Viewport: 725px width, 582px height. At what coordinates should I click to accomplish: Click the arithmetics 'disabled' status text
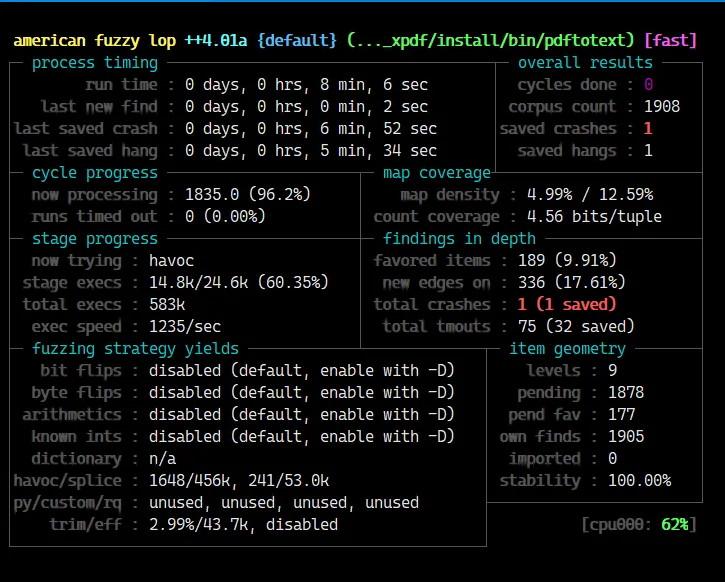click(185, 415)
